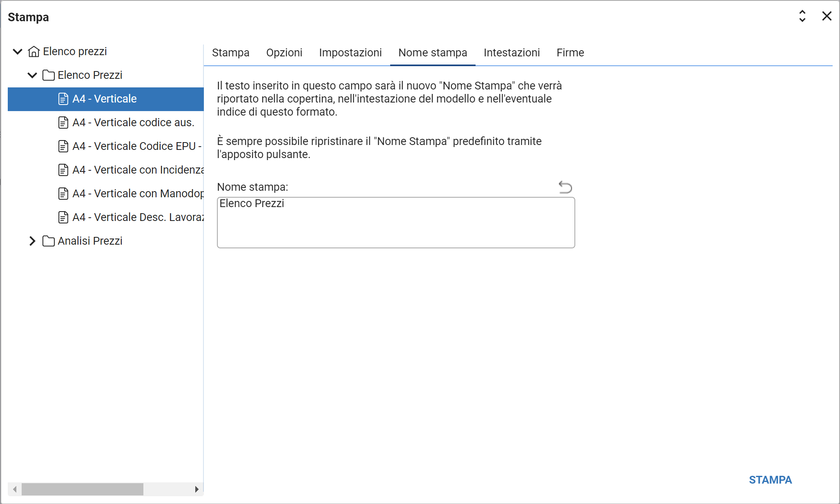
Task: Expand the Analisi Prezzi folder
Action: (x=32, y=241)
